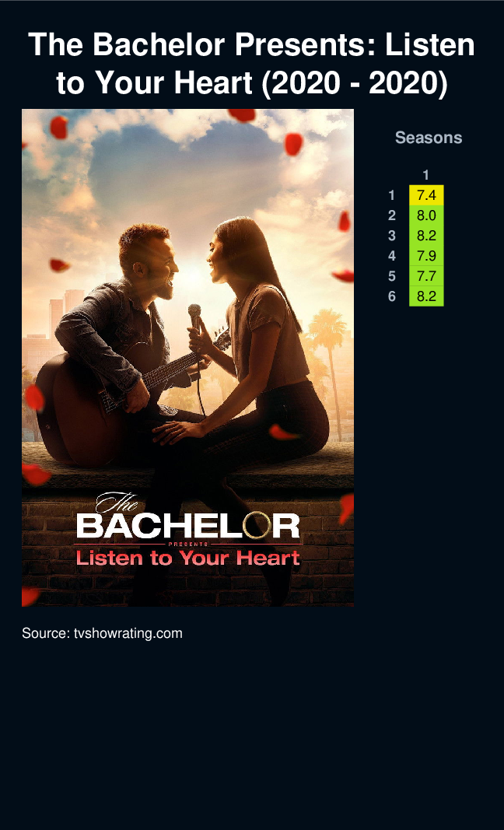
Task: Open the show poster image
Action: coord(187,357)
